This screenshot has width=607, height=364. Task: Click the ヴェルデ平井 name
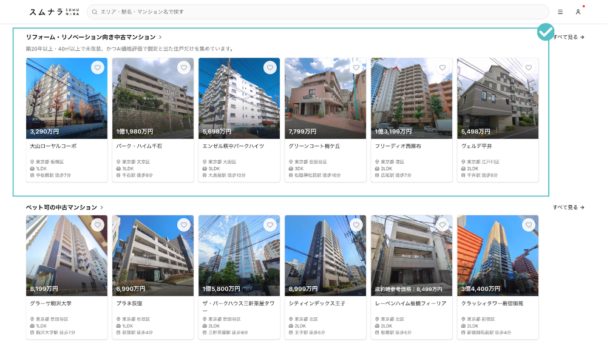pos(476,146)
